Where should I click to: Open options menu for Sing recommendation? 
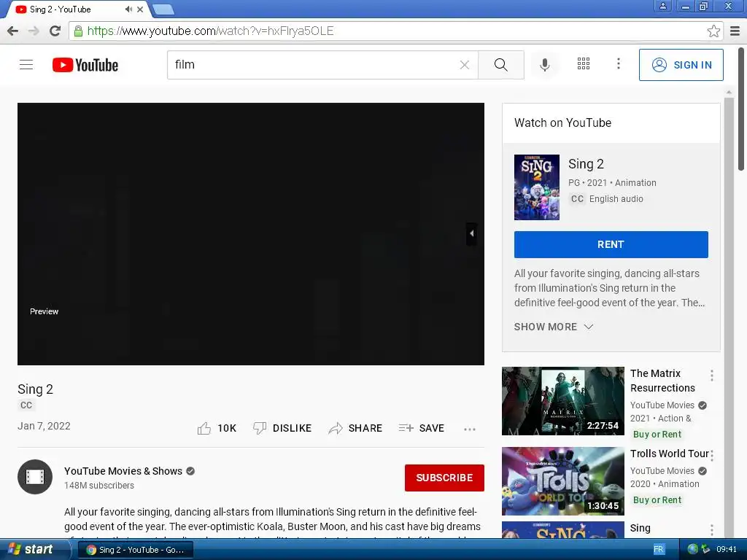[712, 530]
